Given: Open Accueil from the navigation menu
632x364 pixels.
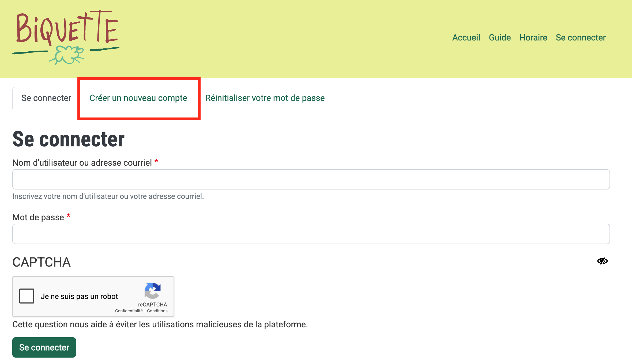Looking at the screenshot, I should (466, 37).
